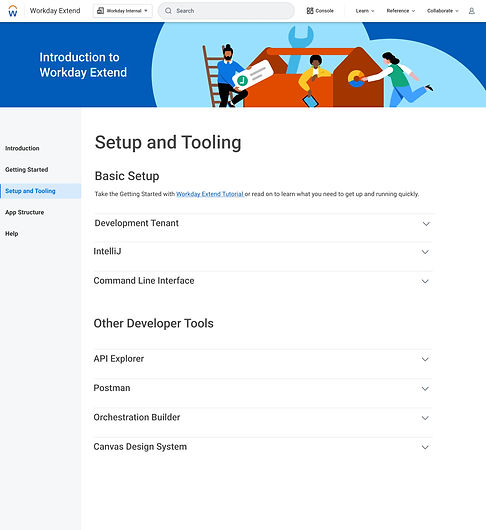The width and height of the screenshot is (486, 530).
Task: Click the Orchestration Builder heading
Action: pyautogui.click(x=137, y=417)
